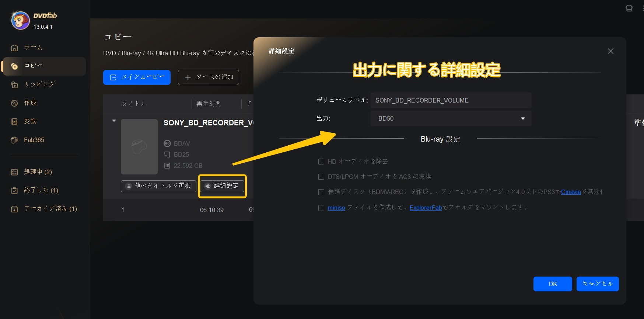Click the ripping icon in sidebar
Viewport: 644px width, 319px height.
click(x=14, y=85)
